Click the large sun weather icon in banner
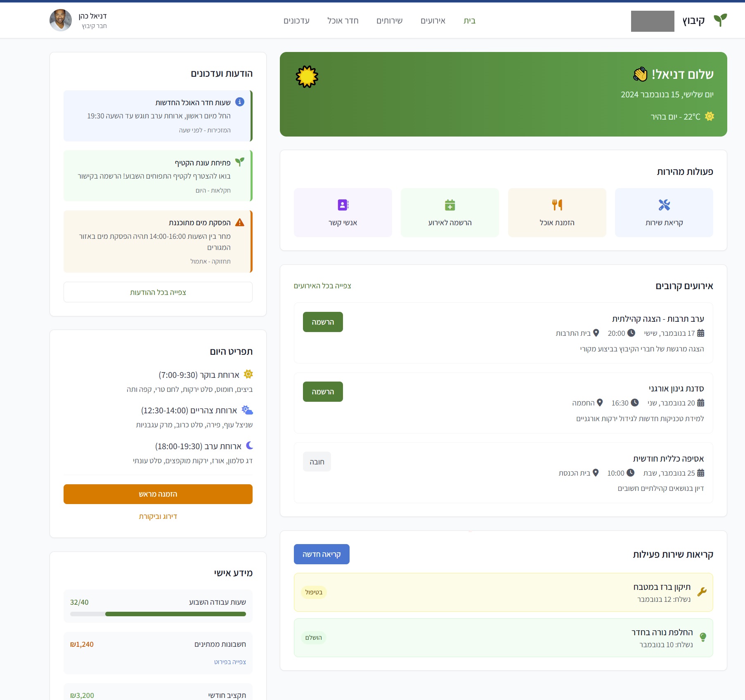The image size is (745, 700). click(x=307, y=77)
